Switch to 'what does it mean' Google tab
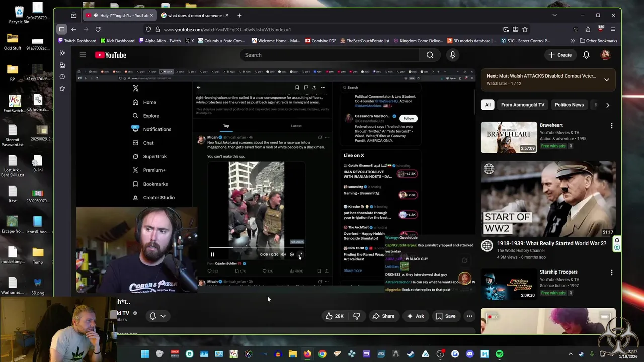Viewport: 644px width, 362px height. pyautogui.click(x=194, y=15)
